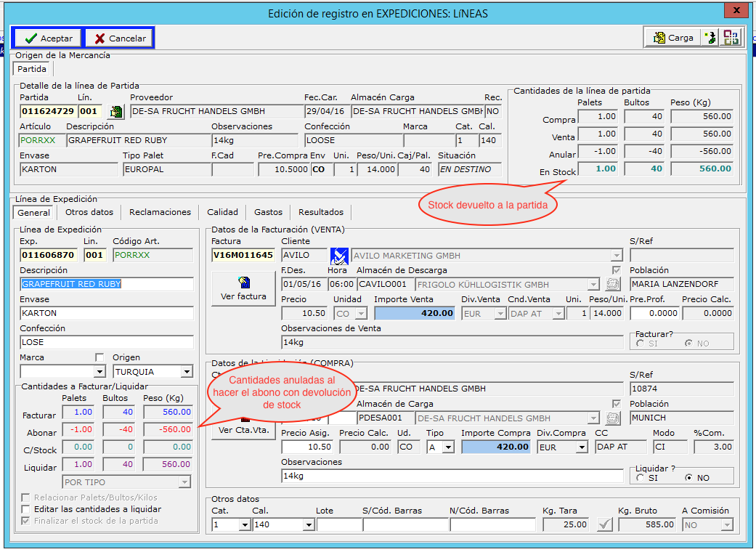Click the highlighted Importe Compra field
Image resolution: width=756 pixels, height=552 pixels.
(x=496, y=447)
